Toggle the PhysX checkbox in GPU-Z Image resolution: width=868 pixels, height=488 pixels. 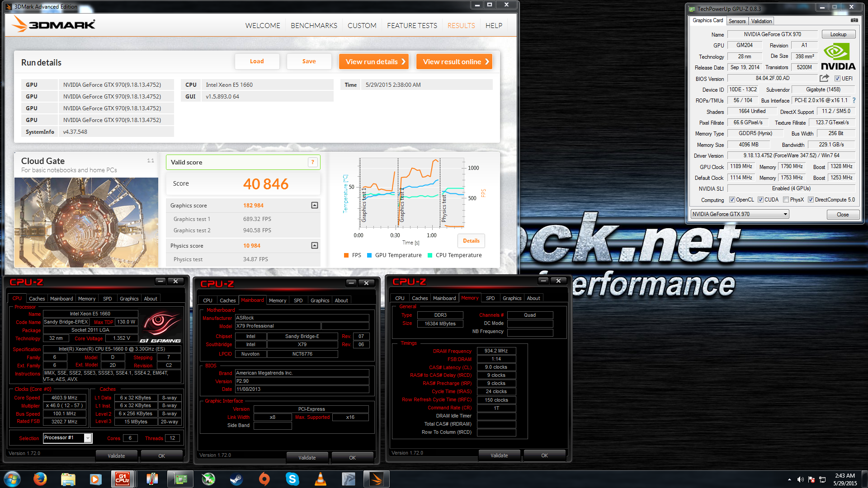point(786,200)
